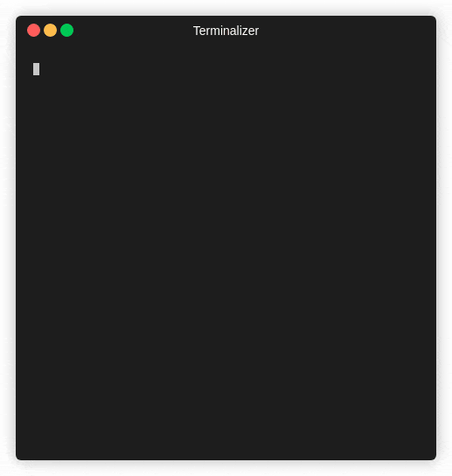Viewport: 452px width, 476px height.
Task: Click the Terminalizer title text
Action: point(226,31)
